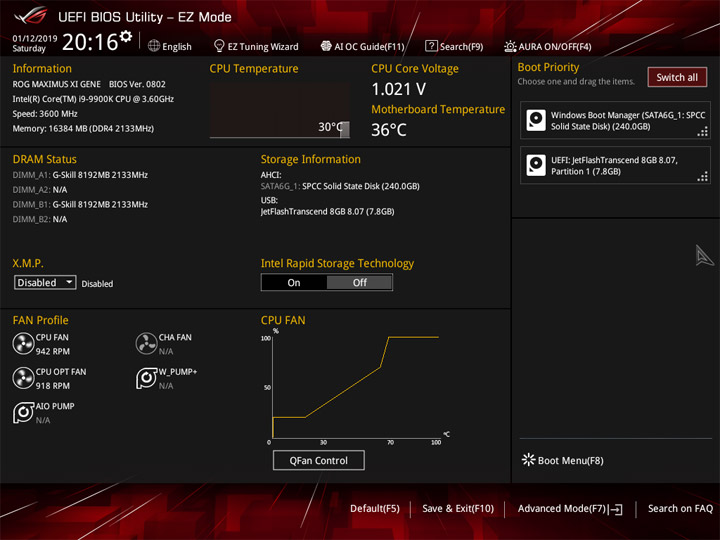The image size is (720, 540).
Task: Open AI OC Guide(F11)
Action: pyautogui.click(x=363, y=46)
